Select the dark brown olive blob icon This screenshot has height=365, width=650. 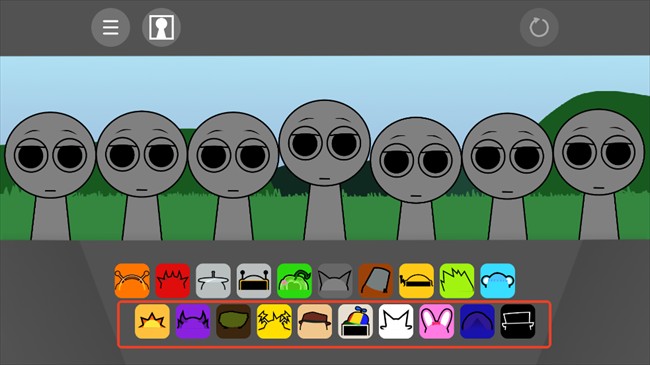pos(233,321)
